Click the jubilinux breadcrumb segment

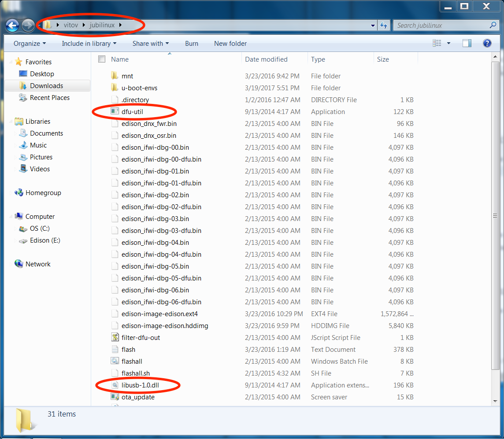102,25
